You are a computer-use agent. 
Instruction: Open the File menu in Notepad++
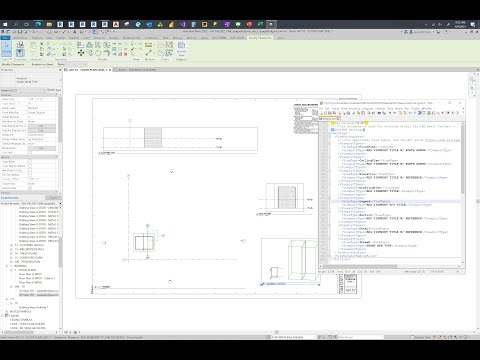tap(321, 109)
